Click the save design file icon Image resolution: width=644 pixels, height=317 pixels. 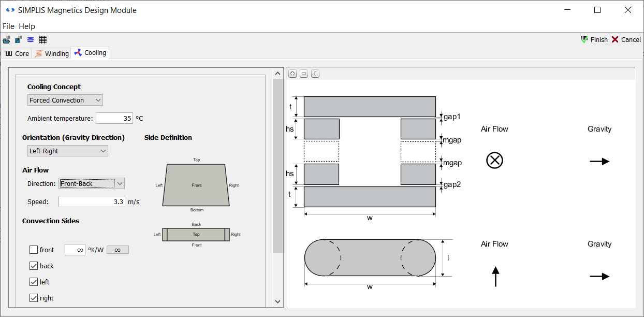pyautogui.click(x=19, y=40)
